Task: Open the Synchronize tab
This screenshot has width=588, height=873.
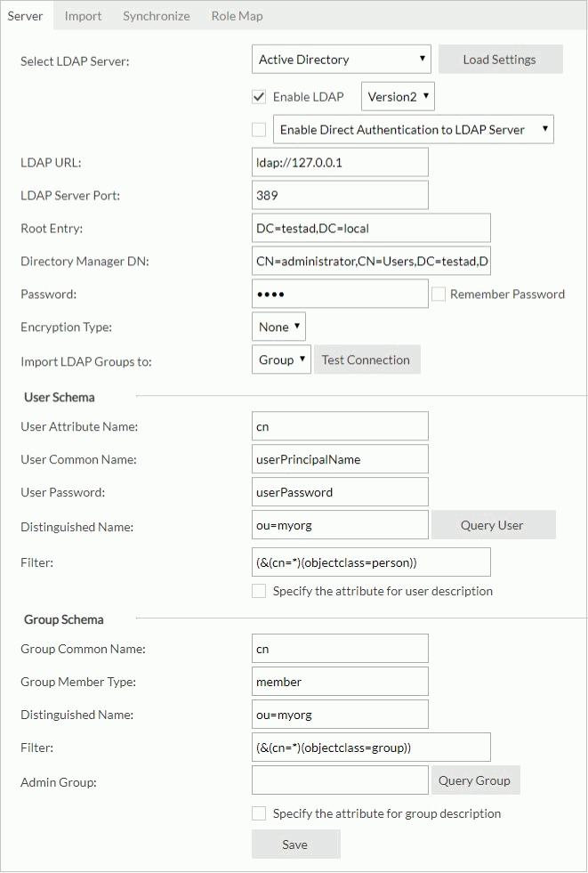Action: (157, 15)
